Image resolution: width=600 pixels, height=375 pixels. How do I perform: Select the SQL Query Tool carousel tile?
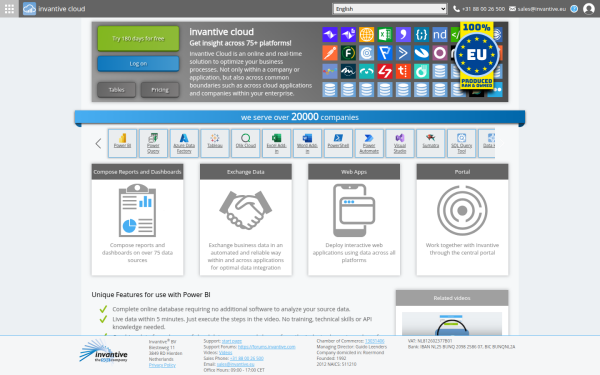click(x=461, y=143)
